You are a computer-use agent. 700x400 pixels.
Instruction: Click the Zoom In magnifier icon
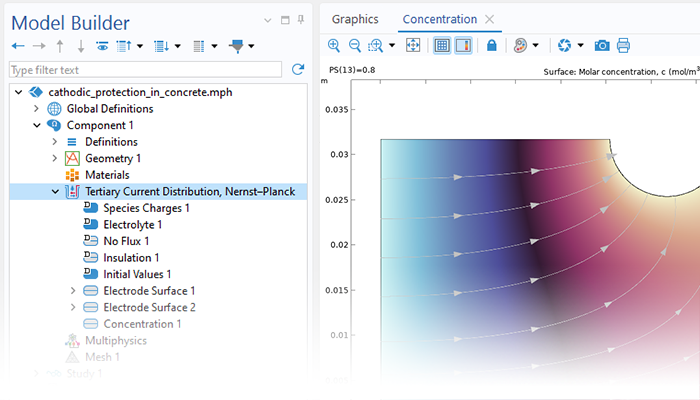point(334,46)
